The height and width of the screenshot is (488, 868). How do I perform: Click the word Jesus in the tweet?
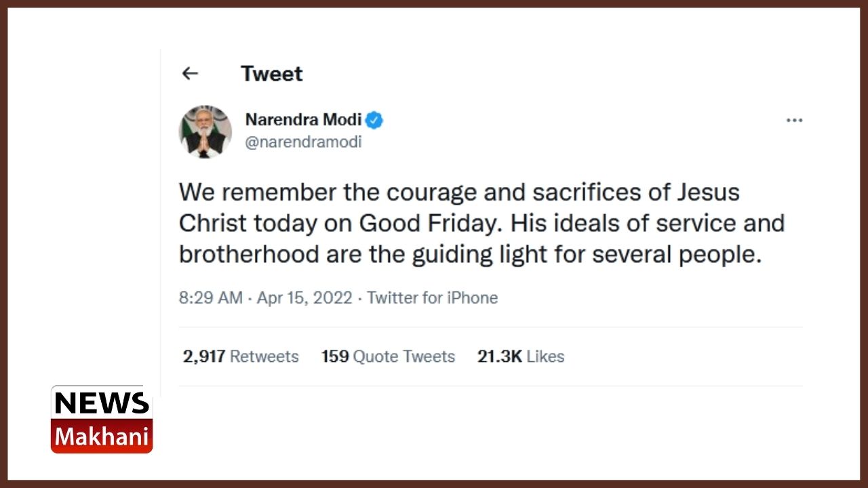(708, 192)
